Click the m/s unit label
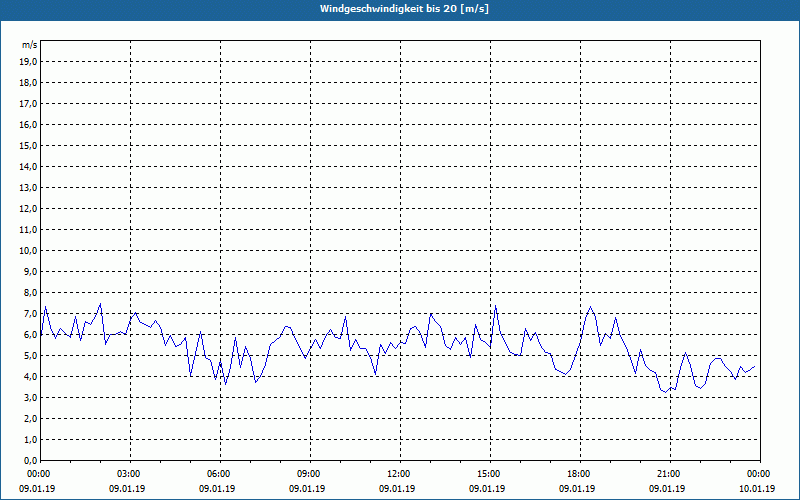The width and height of the screenshot is (800, 500). [30, 45]
